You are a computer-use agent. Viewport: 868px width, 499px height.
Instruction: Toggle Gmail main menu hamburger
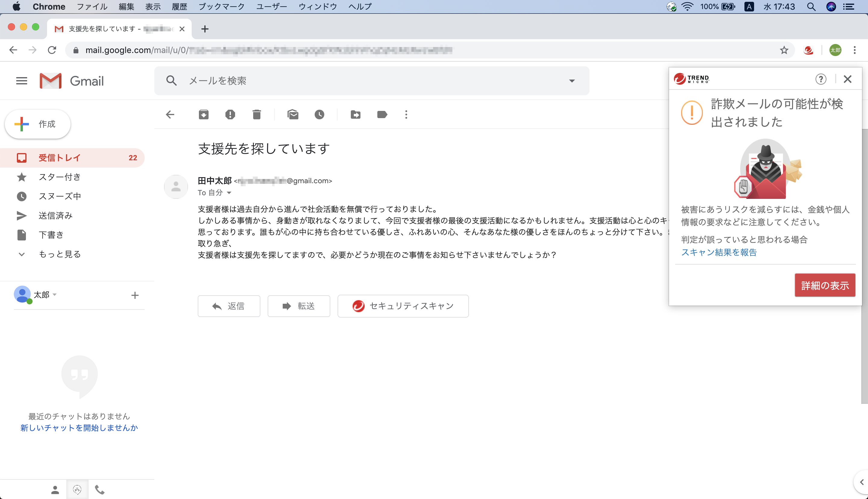click(22, 81)
